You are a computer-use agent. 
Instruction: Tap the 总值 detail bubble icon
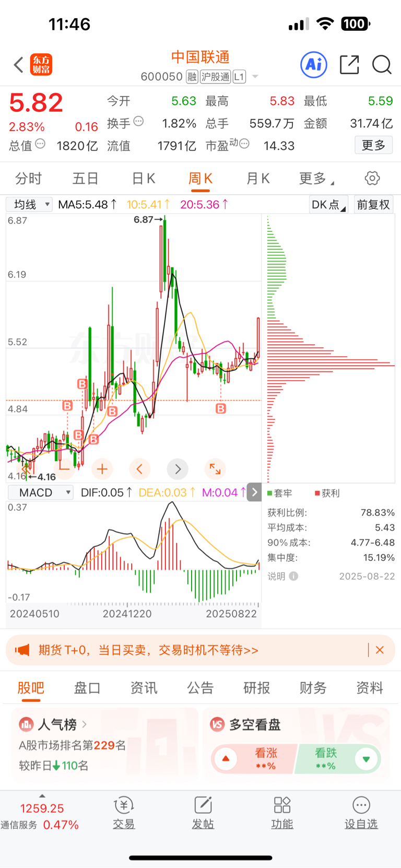pos(40,144)
